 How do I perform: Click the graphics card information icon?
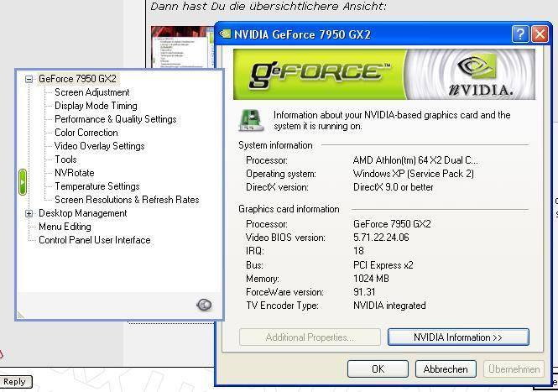point(251,120)
